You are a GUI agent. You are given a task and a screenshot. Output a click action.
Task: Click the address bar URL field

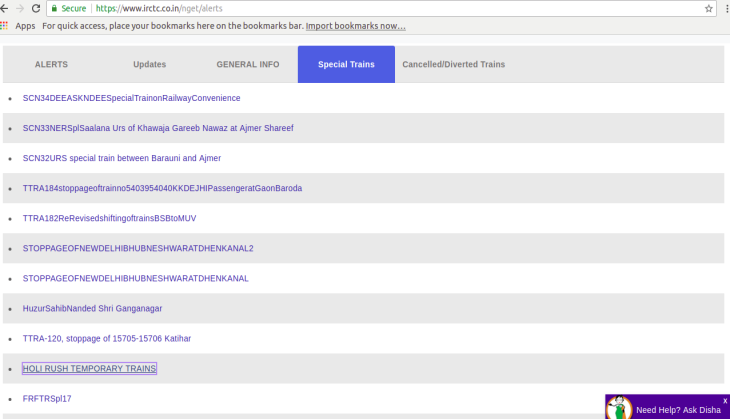pyautogui.click(x=382, y=8)
